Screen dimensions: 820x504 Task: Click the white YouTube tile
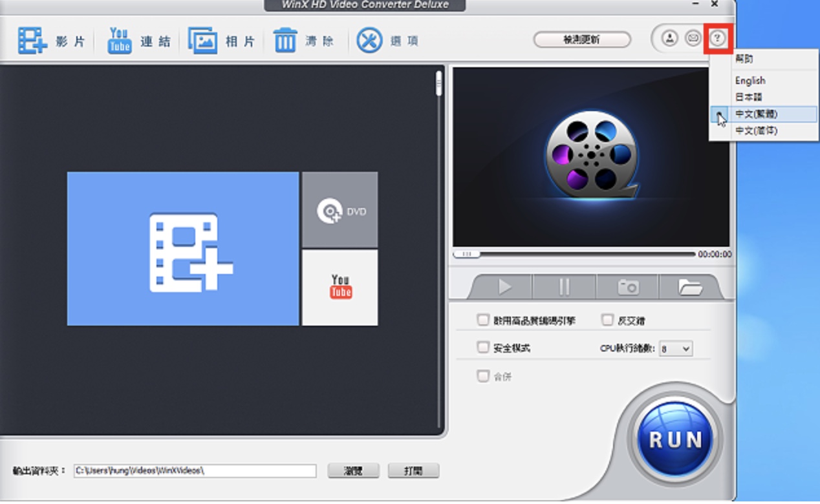click(x=340, y=288)
